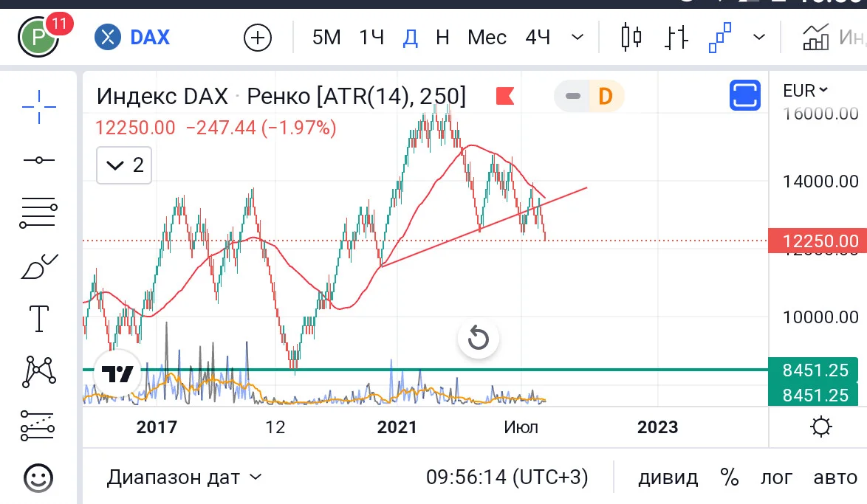867x504 pixels.
Task: Choose the Renko chart type icon
Action: pos(720,38)
